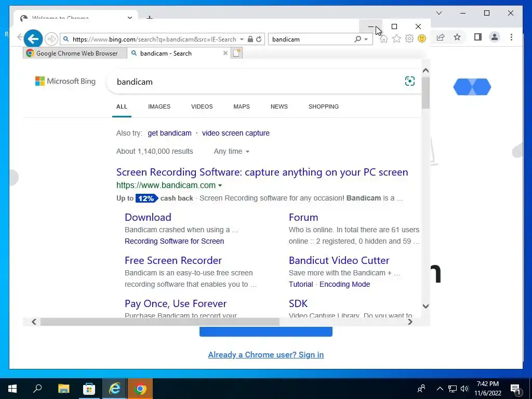Open Chrome three-dot menu
Viewport: 532px width, 399px height.
click(511, 37)
